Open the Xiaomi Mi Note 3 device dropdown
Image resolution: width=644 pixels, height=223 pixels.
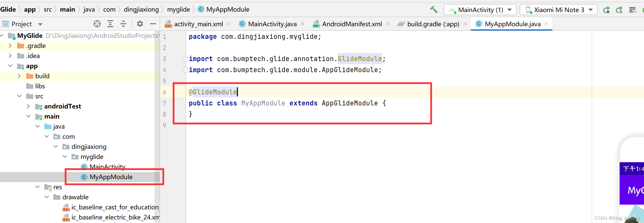click(558, 10)
